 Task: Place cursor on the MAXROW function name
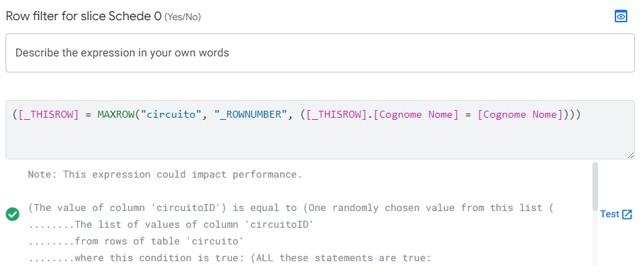116,114
